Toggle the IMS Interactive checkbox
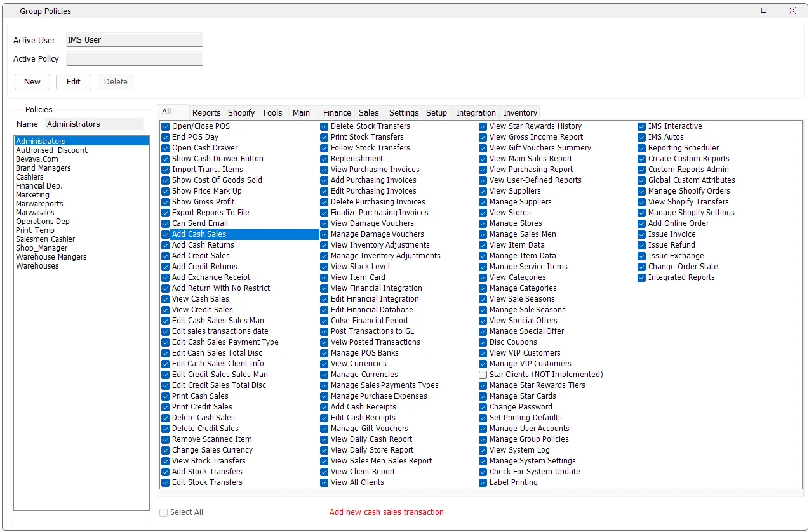This screenshot has height=532, width=809. tap(642, 126)
